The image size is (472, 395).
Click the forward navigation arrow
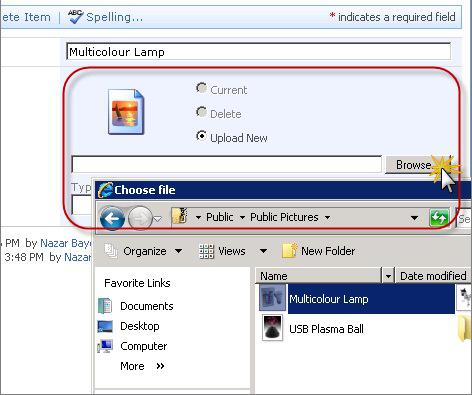tap(140, 218)
